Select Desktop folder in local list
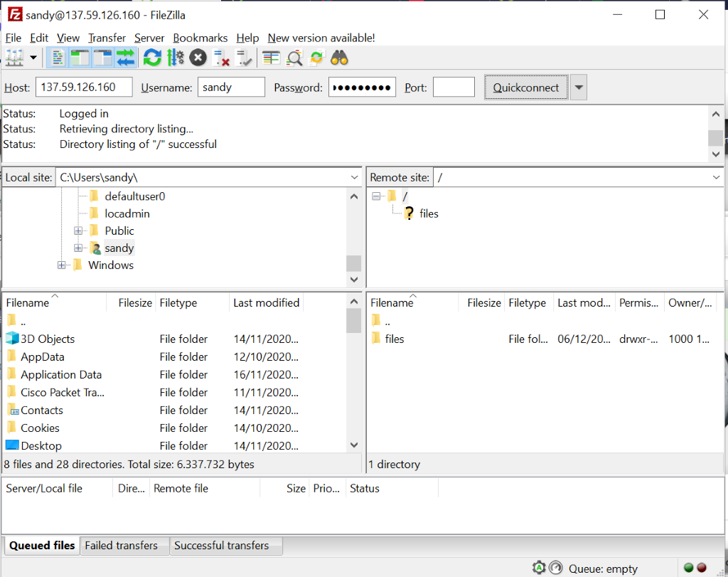Viewport: 728px width, 577px height. click(x=41, y=445)
